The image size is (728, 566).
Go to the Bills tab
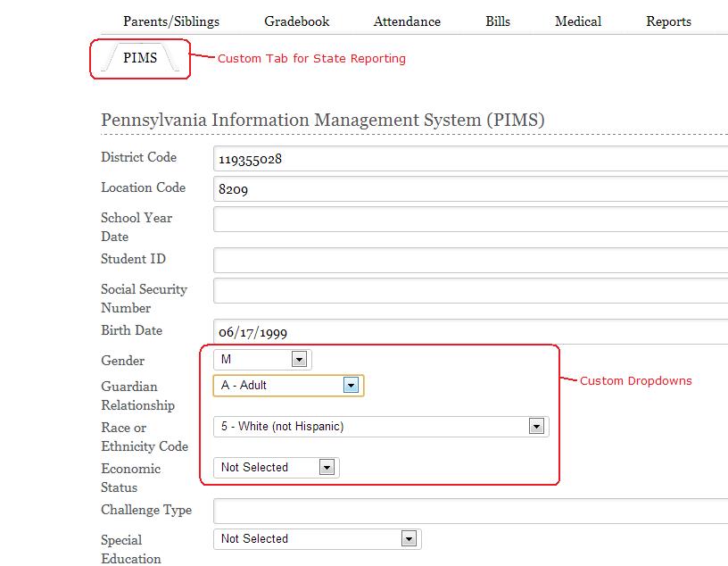pos(498,21)
